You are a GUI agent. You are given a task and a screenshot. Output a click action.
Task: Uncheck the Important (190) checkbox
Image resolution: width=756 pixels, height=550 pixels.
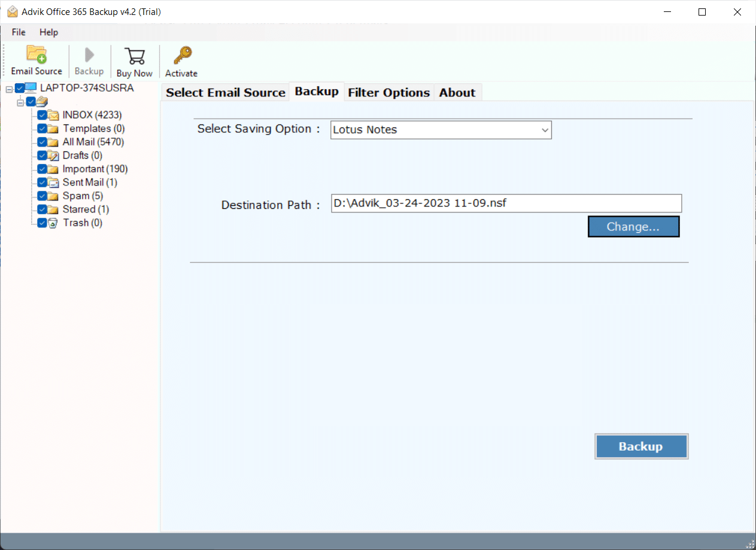point(42,169)
